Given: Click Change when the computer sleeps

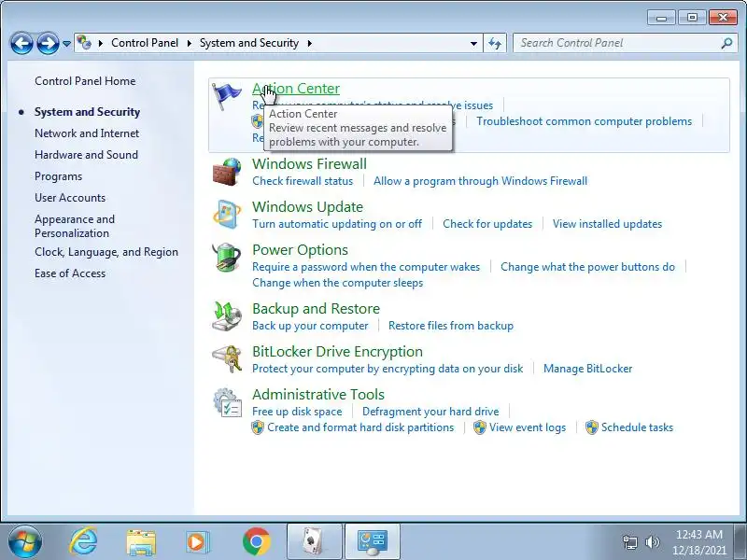Looking at the screenshot, I should 337,283.
